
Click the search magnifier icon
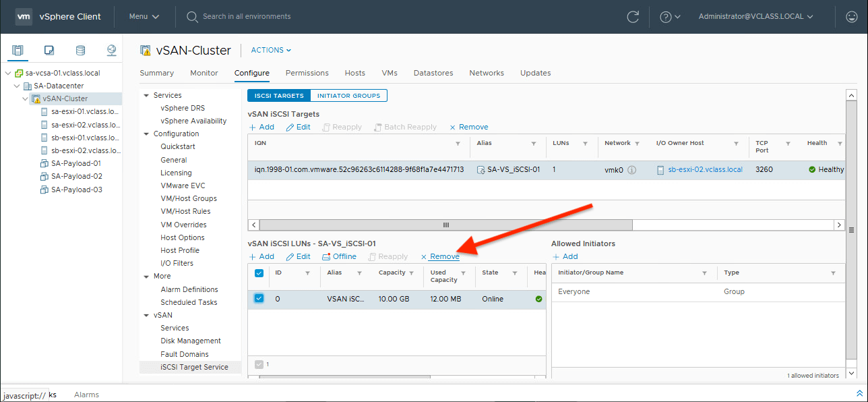(192, 16)
